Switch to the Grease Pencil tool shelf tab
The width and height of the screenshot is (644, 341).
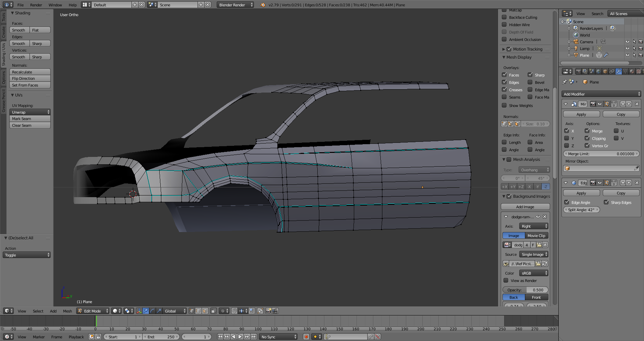coord(3,101)
